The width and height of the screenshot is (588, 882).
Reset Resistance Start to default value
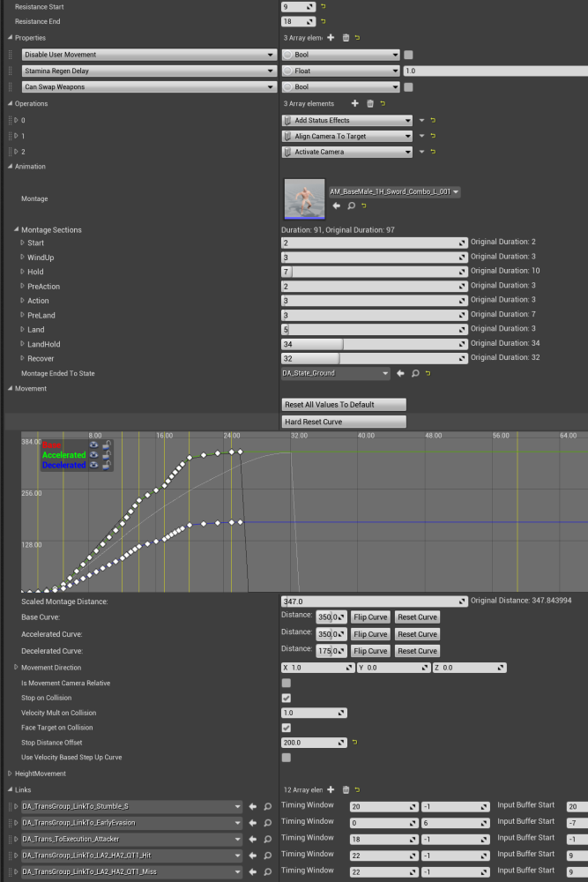[x=323, y=6]
